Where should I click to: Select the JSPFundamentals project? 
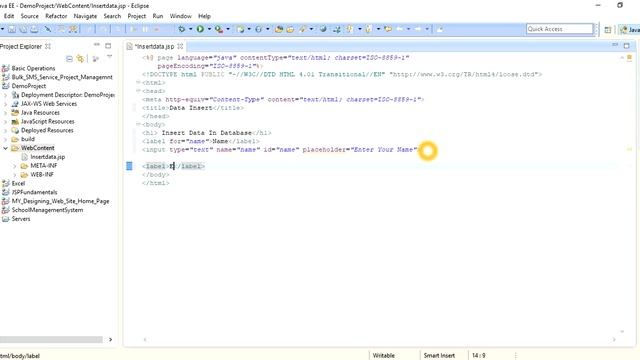(34, 192)
